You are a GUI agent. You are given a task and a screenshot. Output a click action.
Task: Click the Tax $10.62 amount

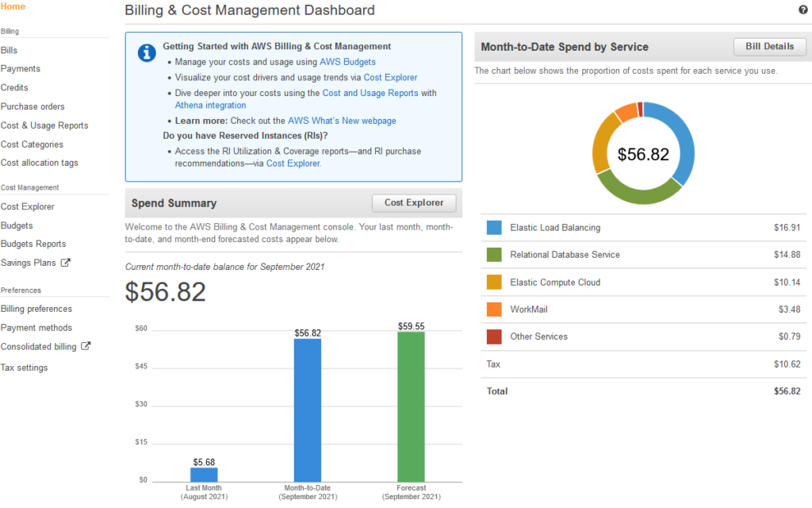787,364
